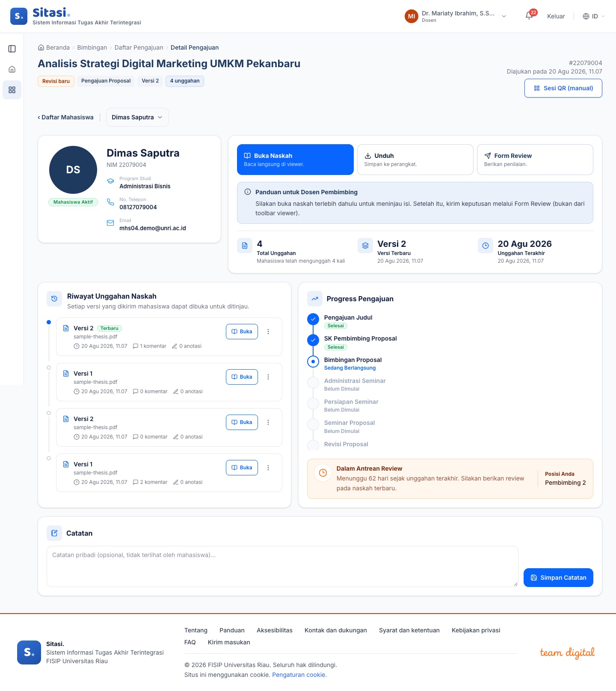Open Pengaturan cookie link

[x=299, y=675]
